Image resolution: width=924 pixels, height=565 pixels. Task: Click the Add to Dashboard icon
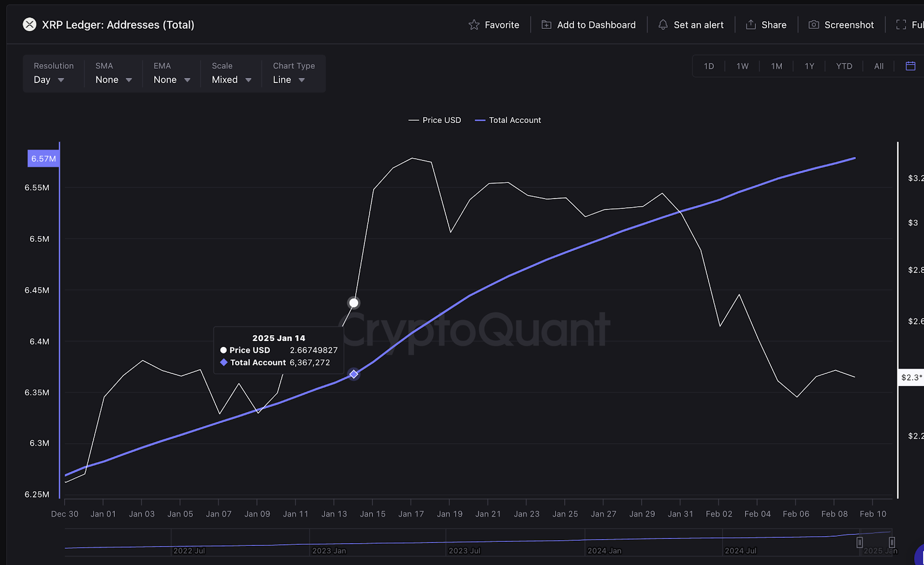(x=546, y=25)
